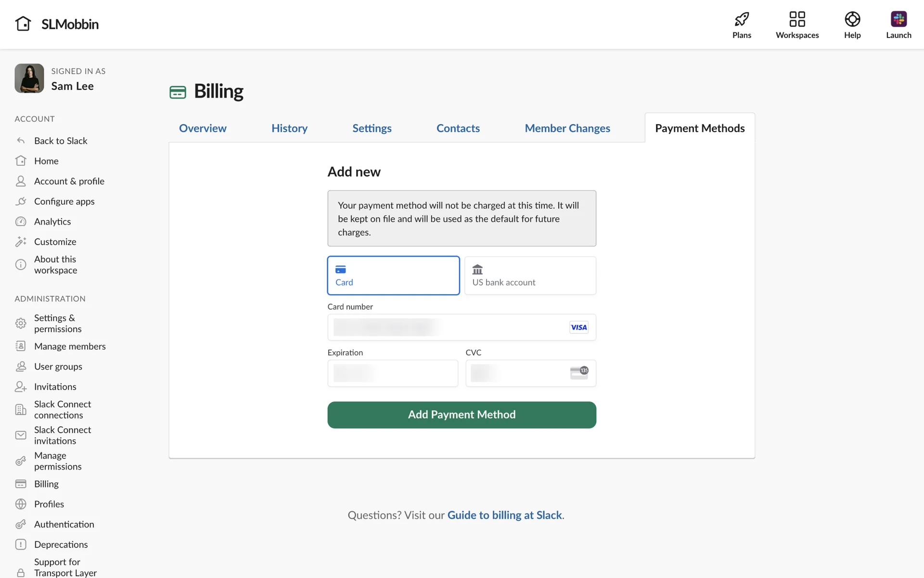Image resolution: width=924 pixels, height=578 pixels.
Task: Open Analytics in the sidebar
Action: [52, 222]
